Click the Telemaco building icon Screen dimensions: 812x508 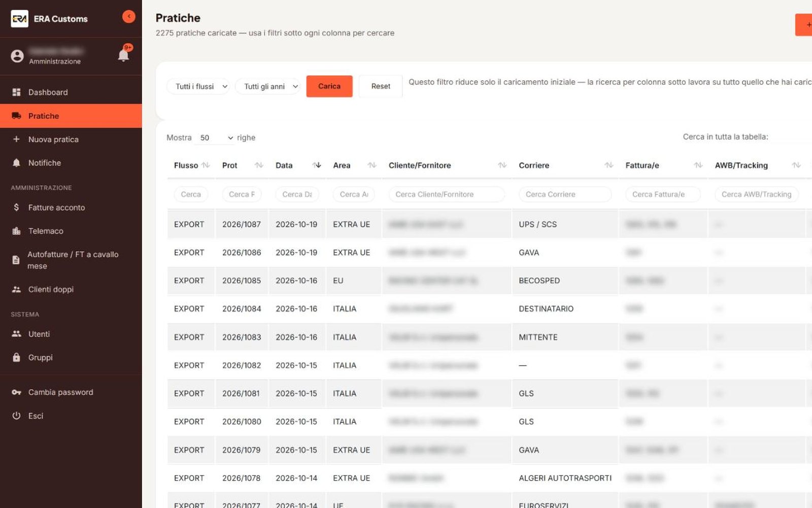tap(16, 231)
